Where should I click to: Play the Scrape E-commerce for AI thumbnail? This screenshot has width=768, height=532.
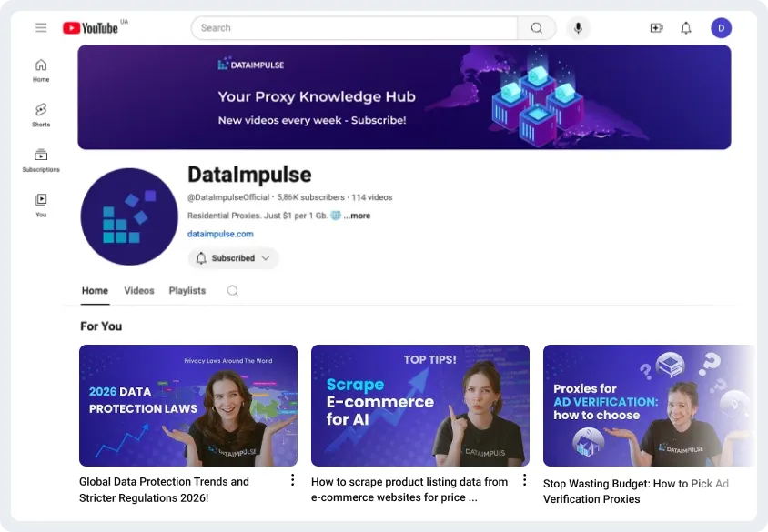point(420,406)
